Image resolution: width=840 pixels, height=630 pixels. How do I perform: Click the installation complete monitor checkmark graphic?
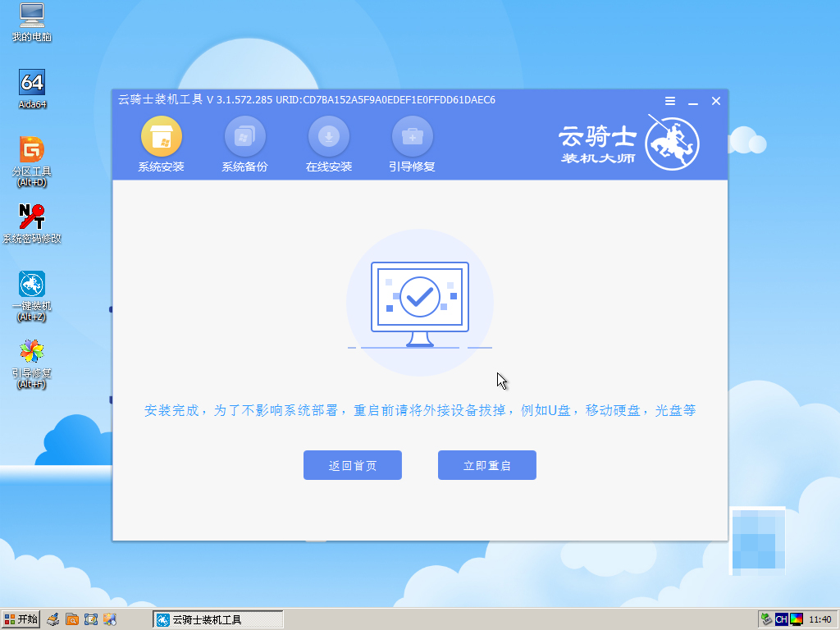[420, 303]
